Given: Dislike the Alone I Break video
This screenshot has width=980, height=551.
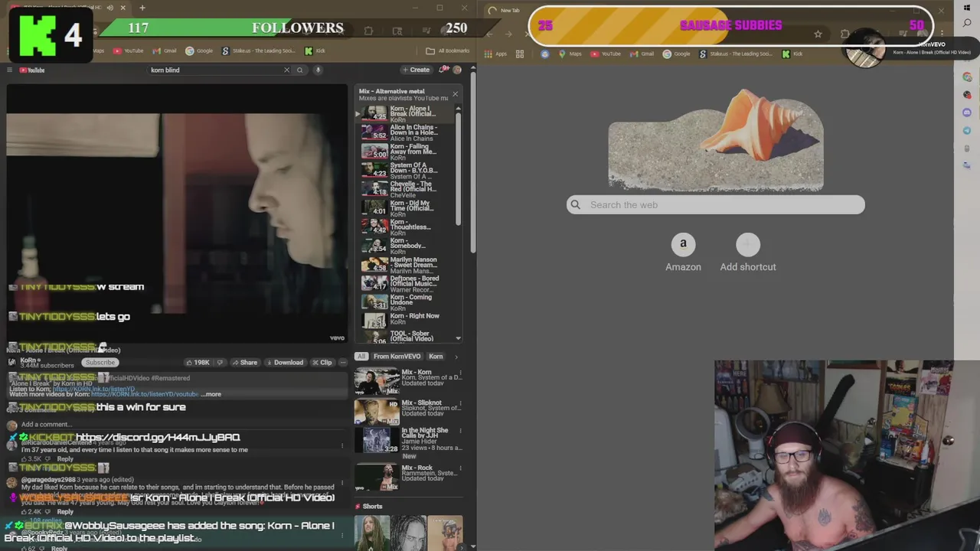Looking at the screenshot, I should (x=220, y=363).
